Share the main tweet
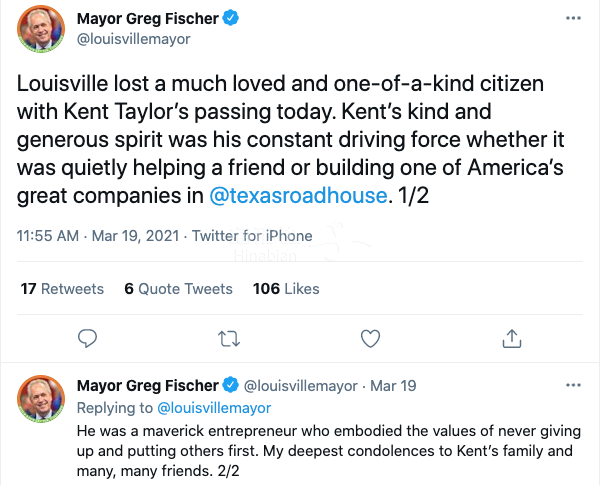This screenshot has height=485, width=605. (x=511, y=337)
